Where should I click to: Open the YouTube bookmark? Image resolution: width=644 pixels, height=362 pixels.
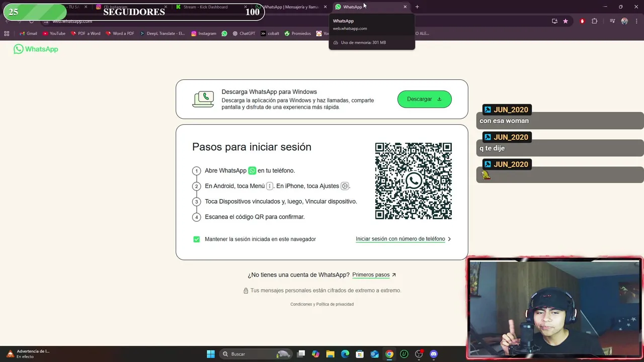tap(54, 34)
